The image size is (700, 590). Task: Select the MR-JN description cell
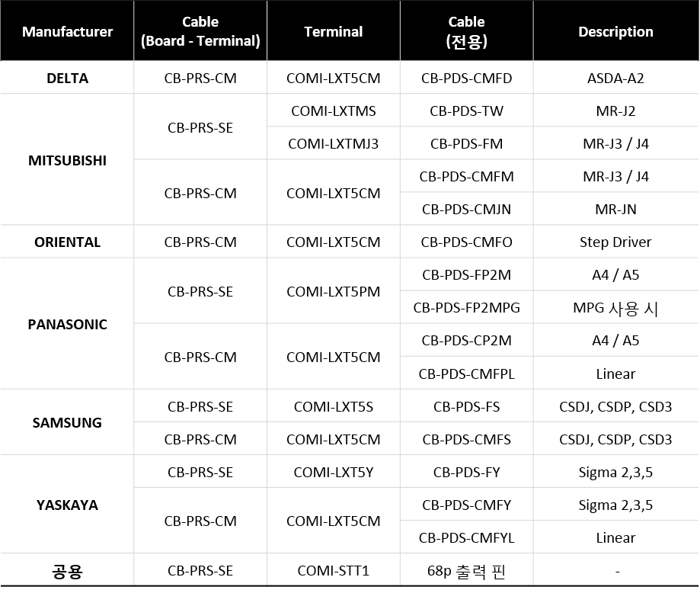coord(615,210)
